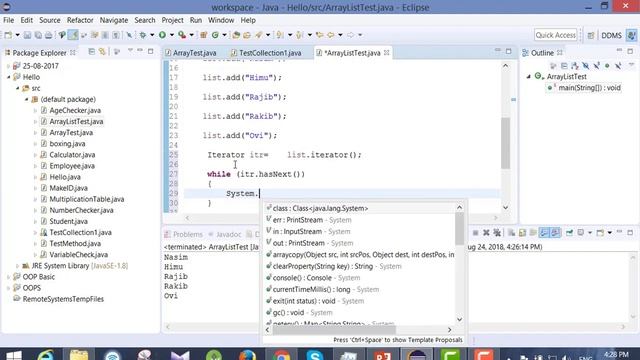Open PowerPoint from the taskbar
This screenshot has width=640, height=360.
coord(383,355)
